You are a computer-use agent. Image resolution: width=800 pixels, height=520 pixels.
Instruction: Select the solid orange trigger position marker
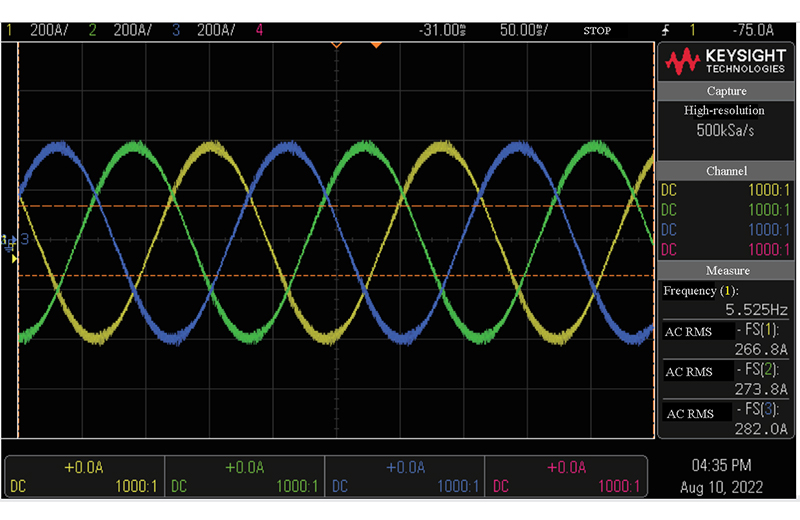tap(376, 45)
